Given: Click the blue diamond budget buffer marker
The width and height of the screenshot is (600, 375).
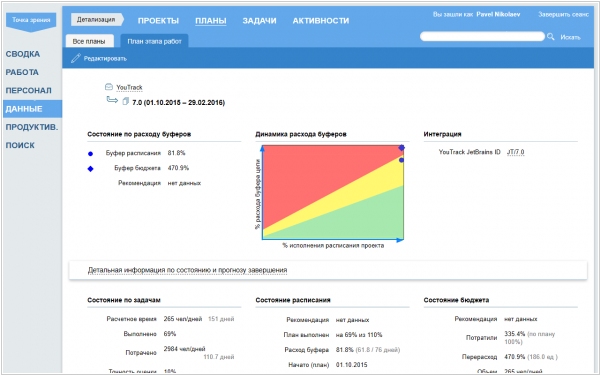Looking at the screenshot, I should (90, 169).
